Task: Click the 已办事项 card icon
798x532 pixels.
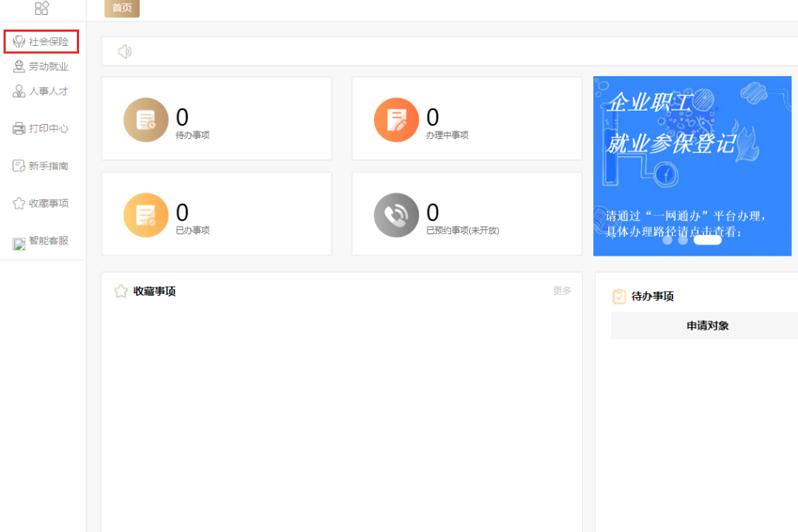Action: point(146,214)
